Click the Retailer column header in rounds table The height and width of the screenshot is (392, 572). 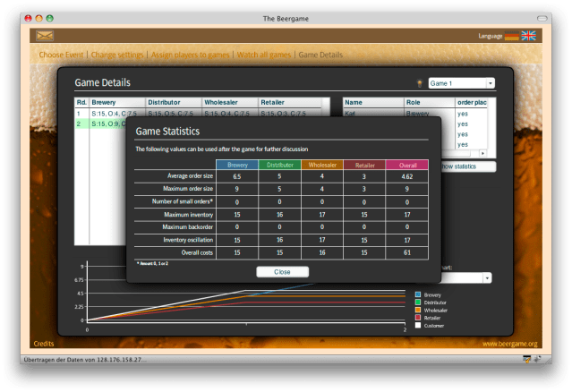click(290, 102)
